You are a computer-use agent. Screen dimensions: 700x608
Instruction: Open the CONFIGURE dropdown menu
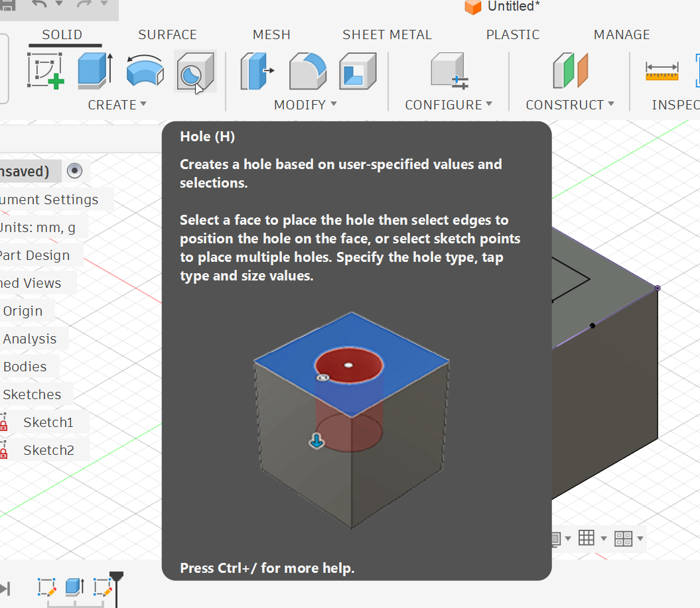click(x=449, y=105)
